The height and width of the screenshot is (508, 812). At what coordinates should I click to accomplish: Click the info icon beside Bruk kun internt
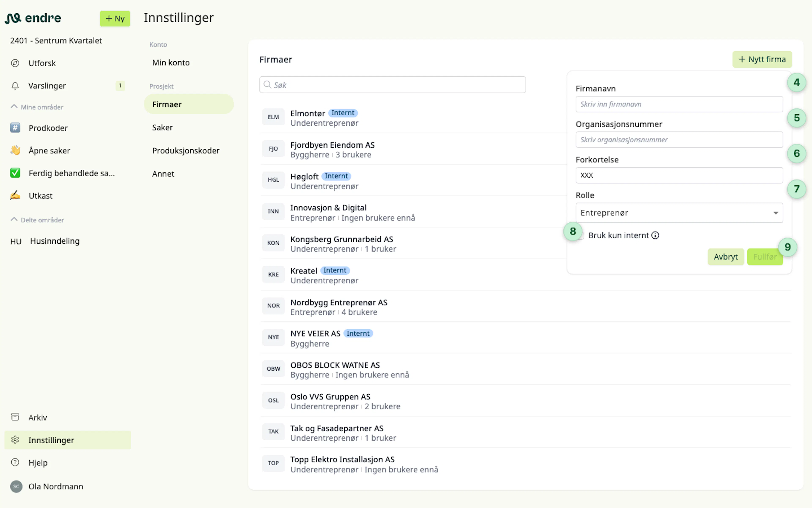(655, 235)
